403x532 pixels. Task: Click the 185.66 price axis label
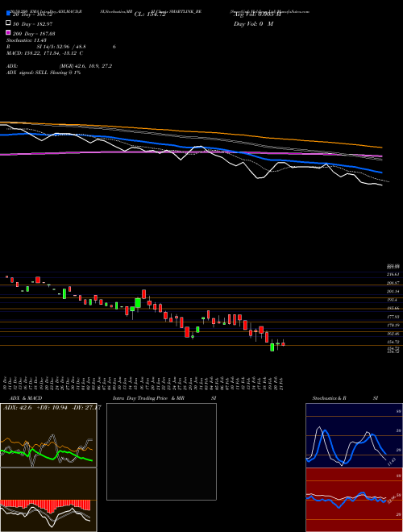[x=393, y=309]
